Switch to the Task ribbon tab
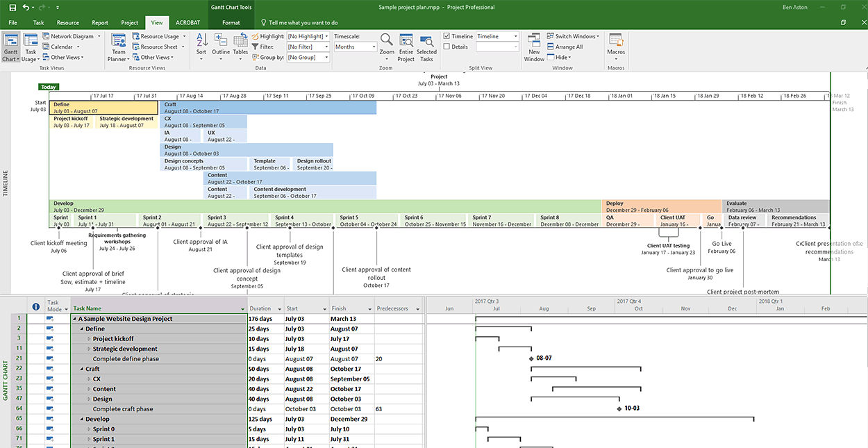 click(x=38, y=23)
